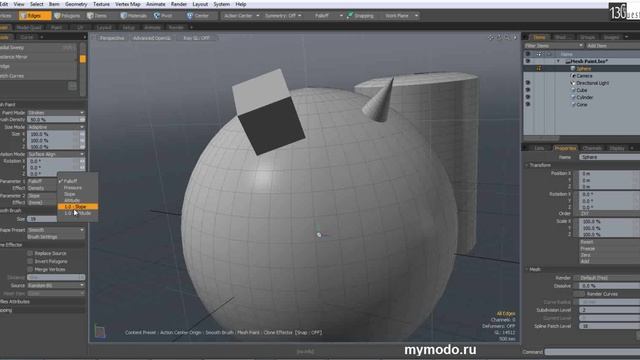640x360 pixels.
Task: Hide the Cube item
Action: coord(527,90)
